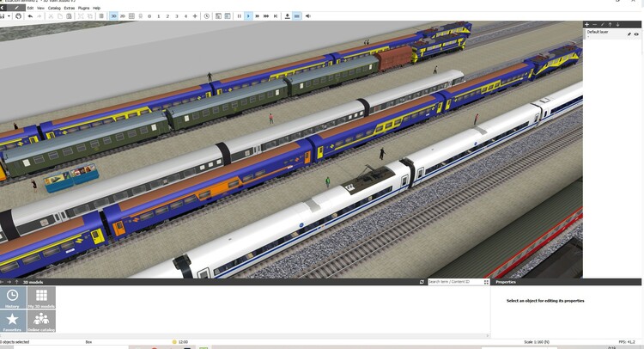Click the download arrow toolbar icon

[287, 16]
